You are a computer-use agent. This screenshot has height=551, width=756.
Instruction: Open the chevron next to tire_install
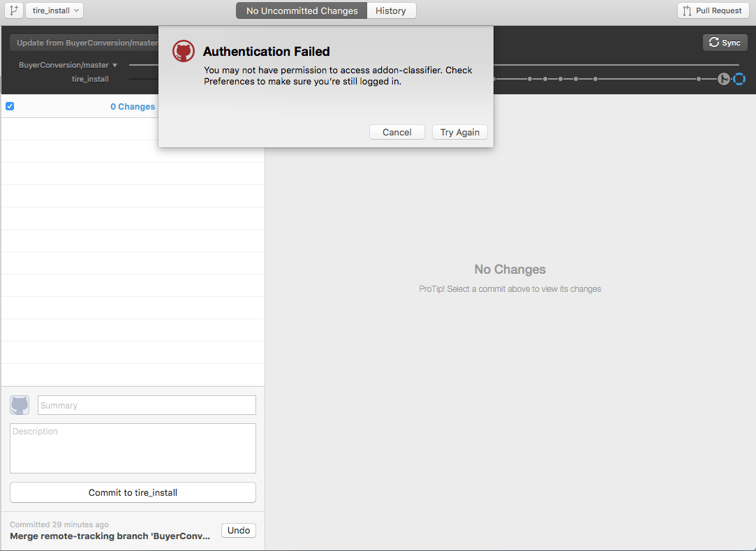tap(75, 10)
